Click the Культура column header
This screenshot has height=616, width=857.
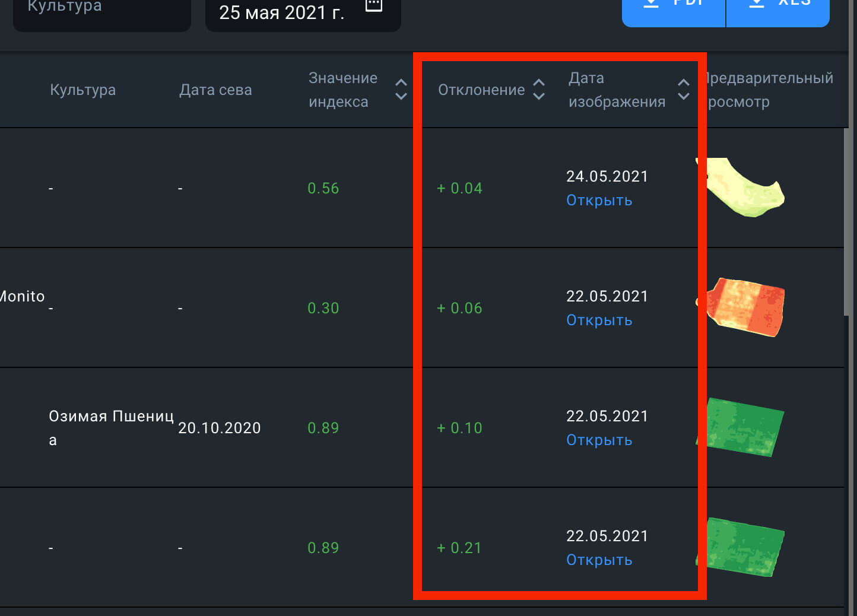click(82, 90)
